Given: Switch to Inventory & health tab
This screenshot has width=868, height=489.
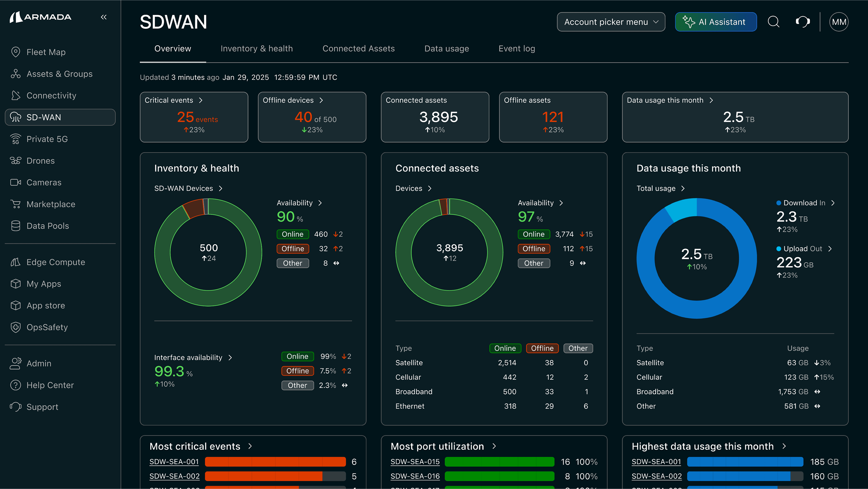Looking at the screenshot, I should (257, 48).
